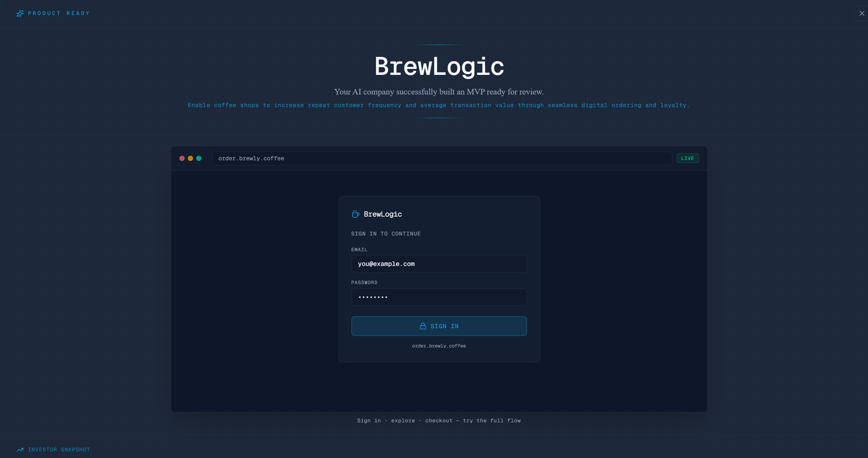Click the lock icon in Sign In
The image size is (868, 458).
click(x=423, y=326)
